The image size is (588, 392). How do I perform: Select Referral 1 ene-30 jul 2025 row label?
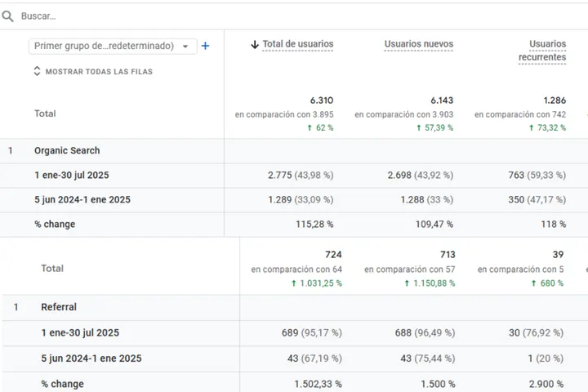(x=80, y=333)
